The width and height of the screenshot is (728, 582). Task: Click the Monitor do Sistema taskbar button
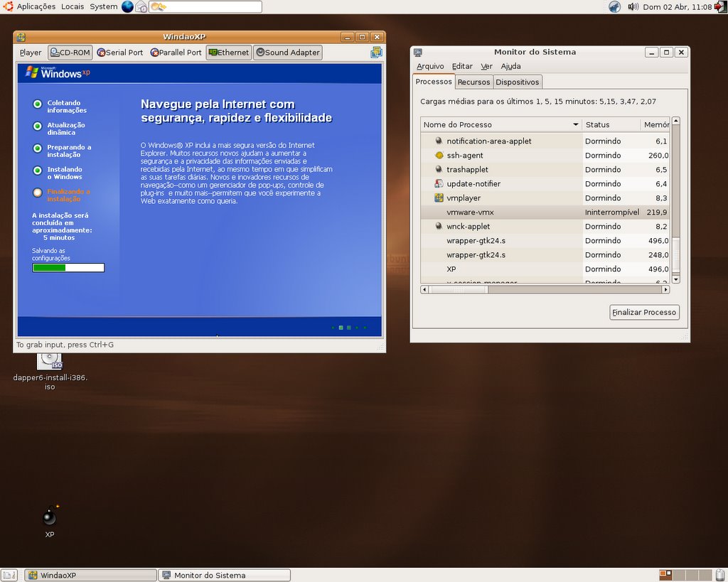tap(224, 575)
